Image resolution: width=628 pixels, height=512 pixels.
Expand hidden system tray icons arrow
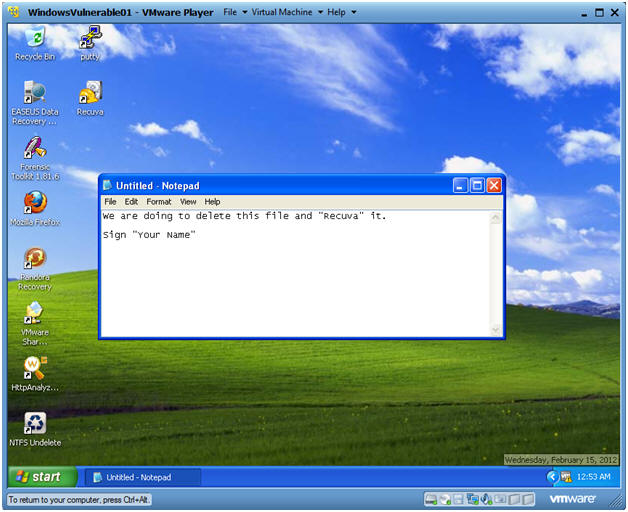click(552, 476)
